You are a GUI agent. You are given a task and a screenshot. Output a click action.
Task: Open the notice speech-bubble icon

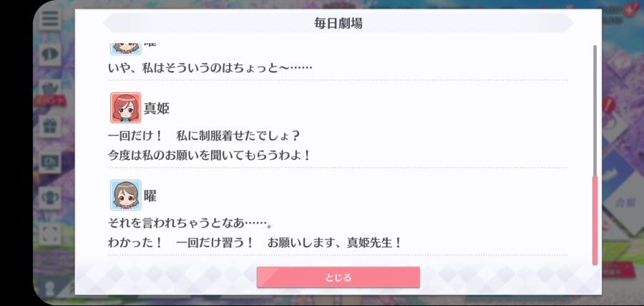coord(51,54)
